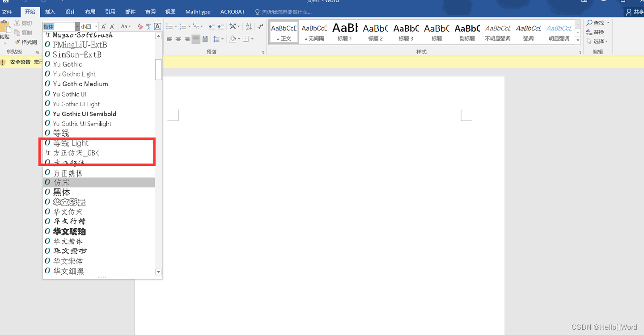Toggle justified text alignment
This screenshot has height=335, width=644.
[x=196, y=39]
